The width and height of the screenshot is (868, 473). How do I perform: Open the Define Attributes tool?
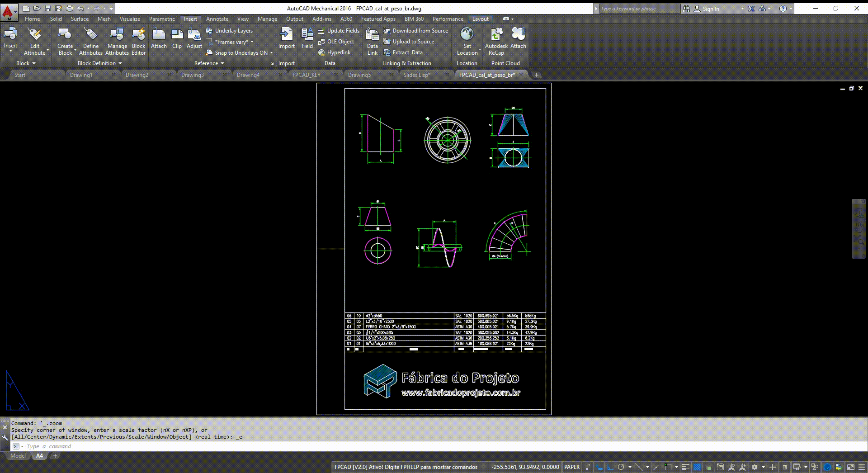(x=91, y=41)
